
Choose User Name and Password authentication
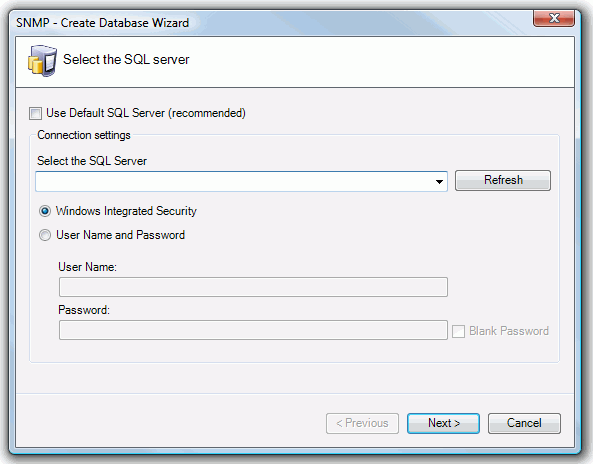[45, 235]
